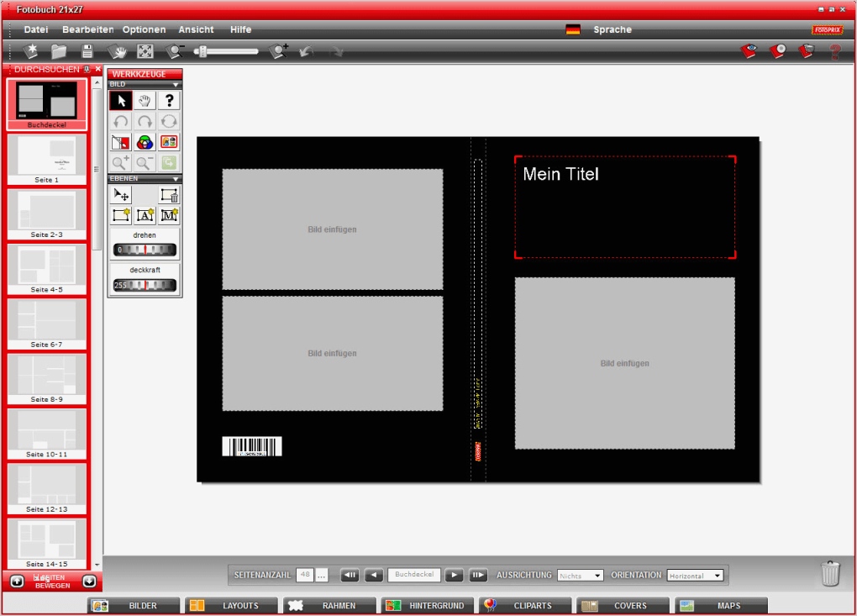Open the Orientation dropdown showing Horizontal
Screen dimensions: 857x616
(x=695, y=576)
